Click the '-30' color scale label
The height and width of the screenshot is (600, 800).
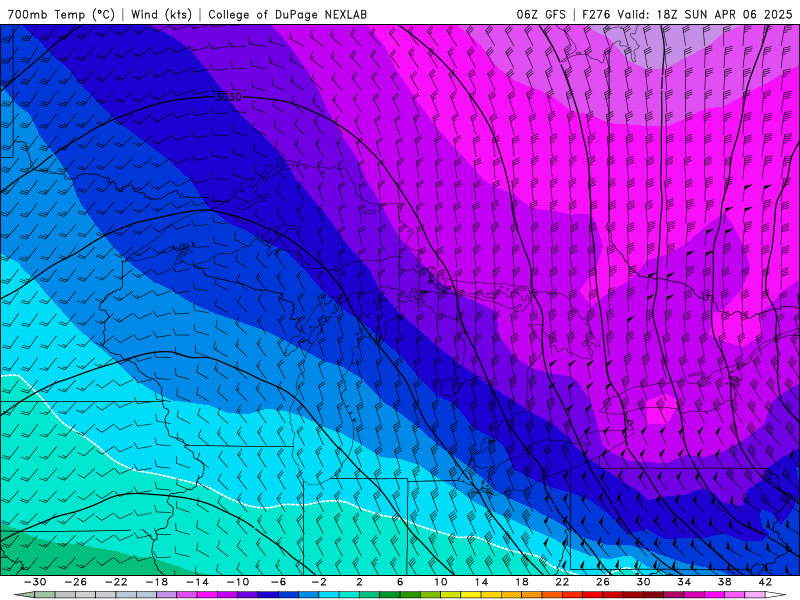(35, 582)
